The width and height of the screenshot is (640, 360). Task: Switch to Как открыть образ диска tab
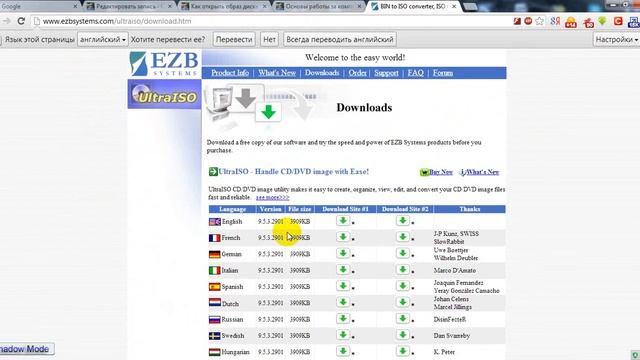click(224, 7)
